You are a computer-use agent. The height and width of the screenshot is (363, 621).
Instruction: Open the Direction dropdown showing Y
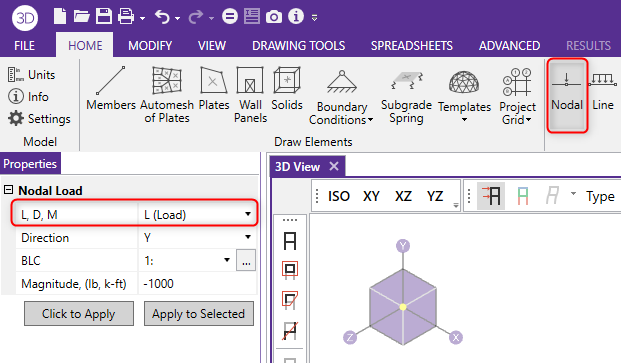(x=197, y=238)
